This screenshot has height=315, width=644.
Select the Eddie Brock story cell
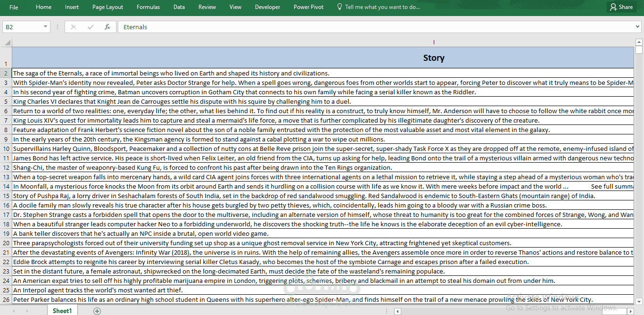coord(322,262)
